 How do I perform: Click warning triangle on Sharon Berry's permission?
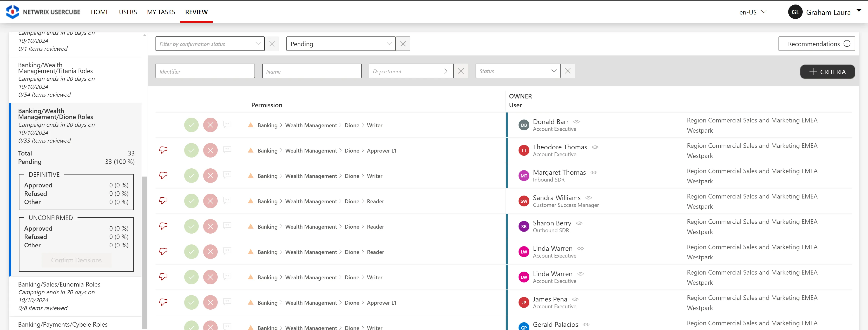pos(250,226)
